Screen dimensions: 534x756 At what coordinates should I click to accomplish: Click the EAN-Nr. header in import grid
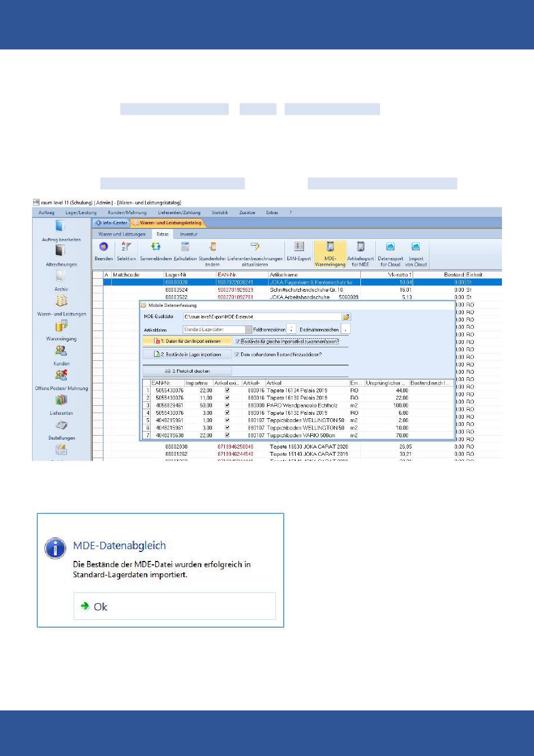(x=167, y=383)
